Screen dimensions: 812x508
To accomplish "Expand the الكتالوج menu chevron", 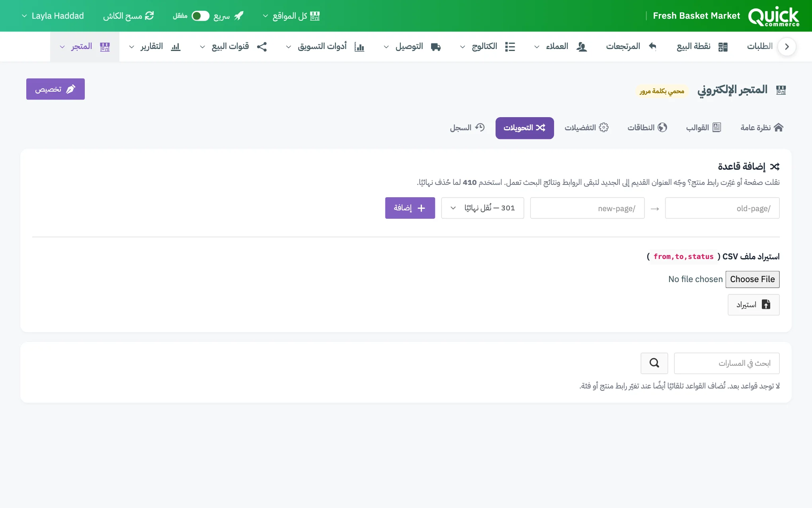I will click(462, 47).
